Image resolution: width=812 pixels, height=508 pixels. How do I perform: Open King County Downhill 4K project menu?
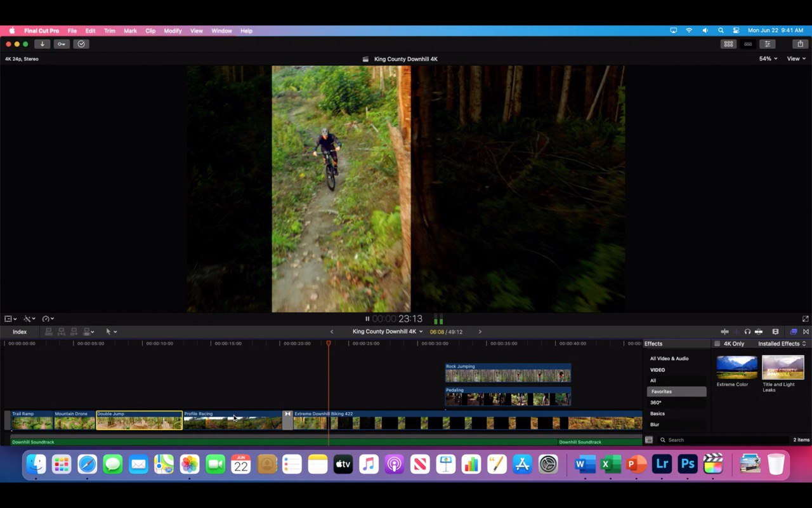pos(388,331)
